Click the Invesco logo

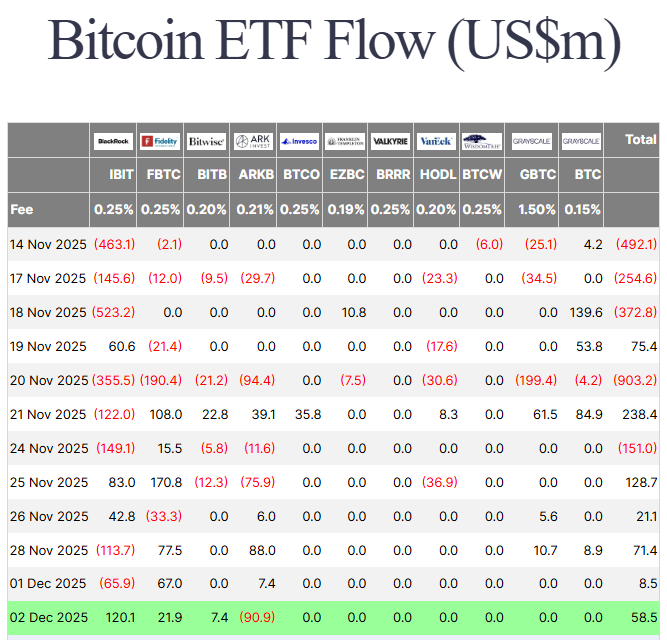click(299, 141)
